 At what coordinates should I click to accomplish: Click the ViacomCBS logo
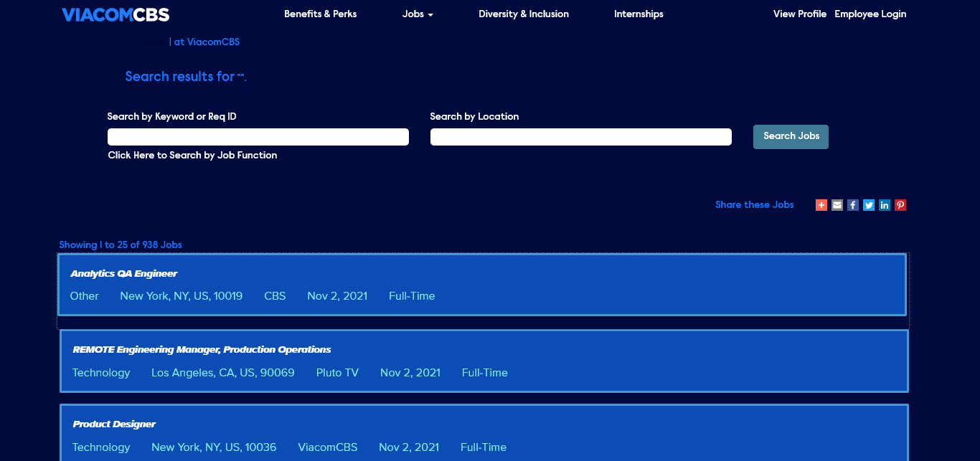pos(116,14)
